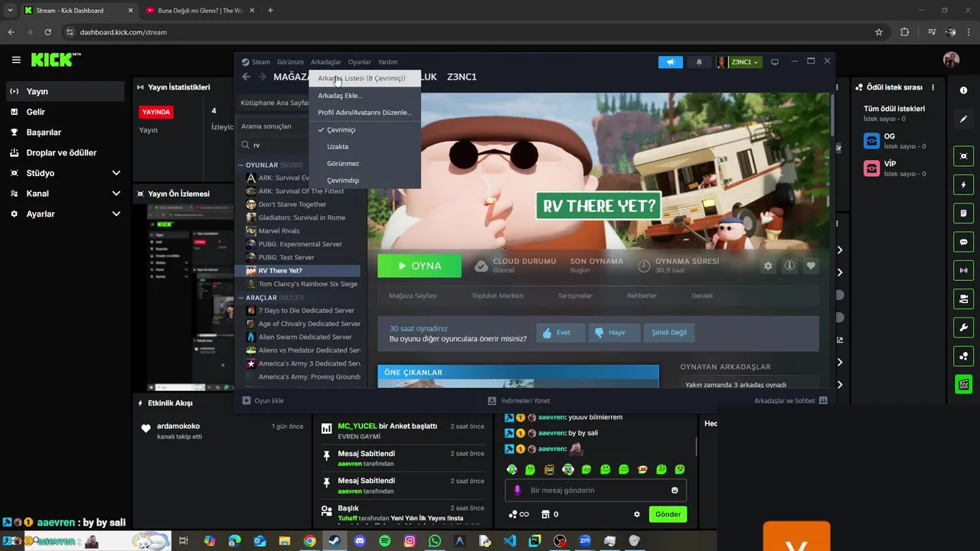Image resolution: width=980 pixels, height=551 pixels.
Task: Click the pencil edit icon in right rail
Action: pyautogui.click(x=963, y=119)
